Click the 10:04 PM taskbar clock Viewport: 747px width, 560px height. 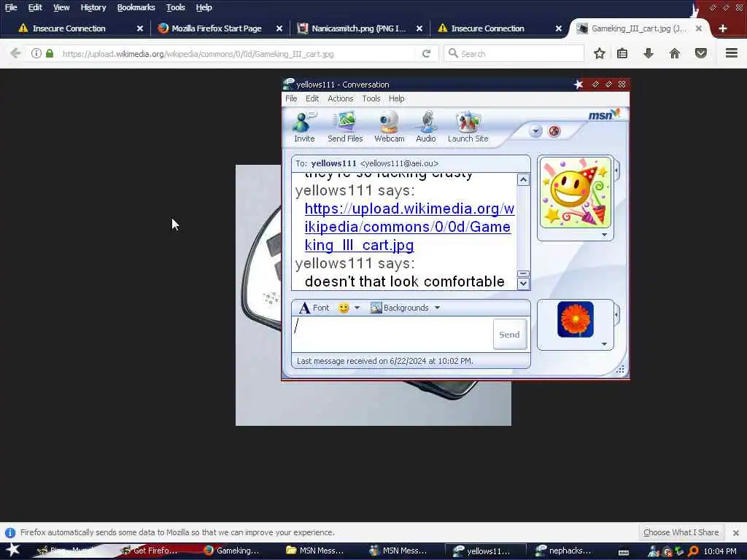pos(720,551)
